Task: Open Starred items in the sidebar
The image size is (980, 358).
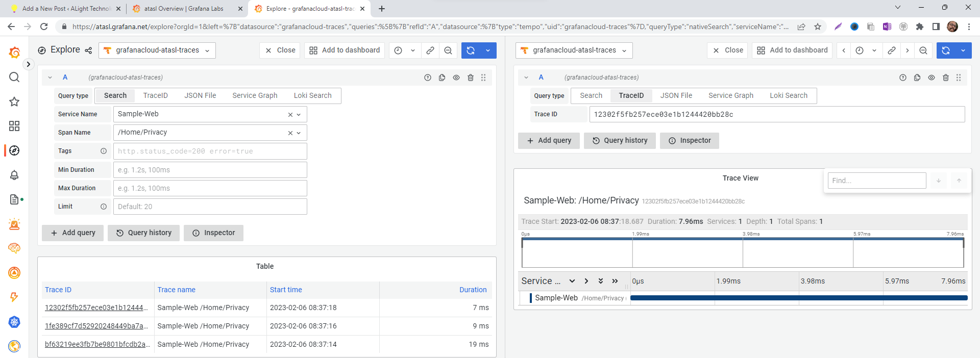Action: tap(14, 101)
